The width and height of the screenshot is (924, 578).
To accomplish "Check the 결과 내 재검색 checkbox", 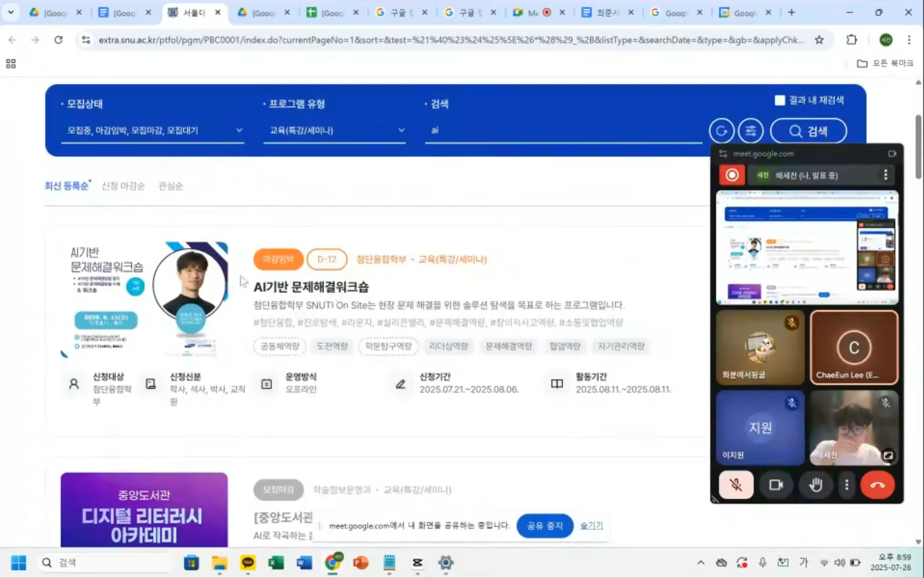I will (779, 100).
